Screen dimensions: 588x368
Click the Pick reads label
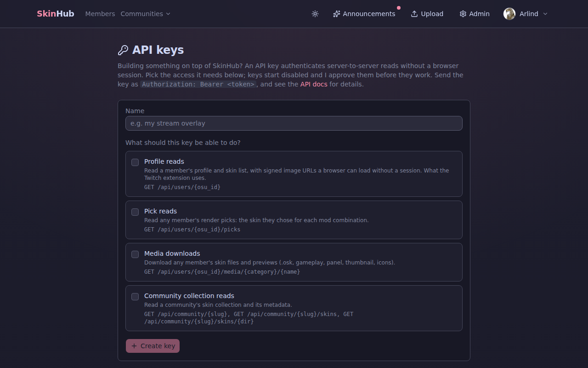coord(160,211)
